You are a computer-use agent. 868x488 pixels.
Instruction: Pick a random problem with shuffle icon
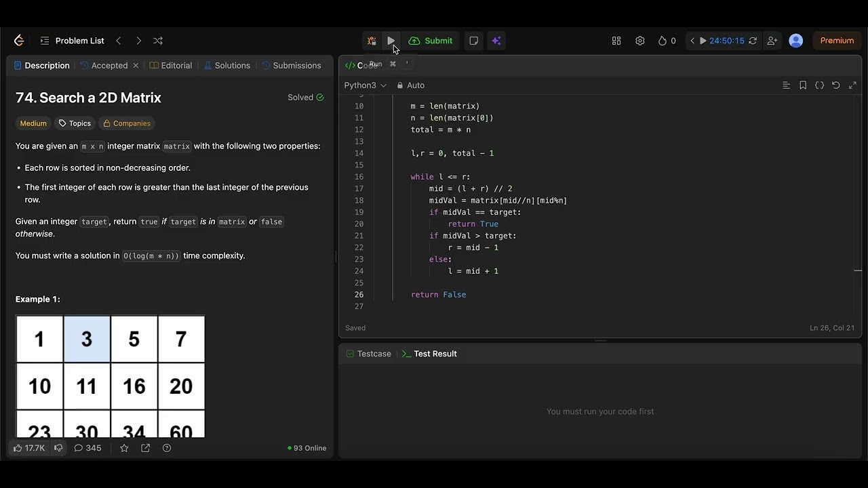pyautogui.click(x=158, y=41)
